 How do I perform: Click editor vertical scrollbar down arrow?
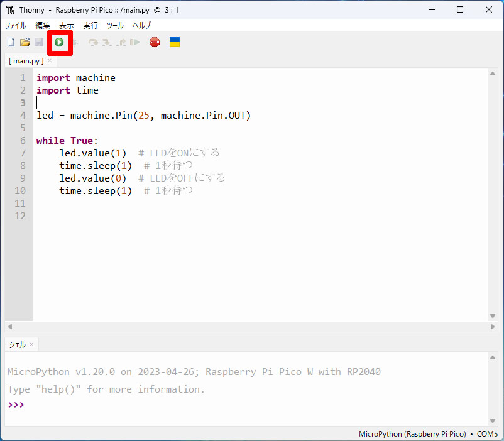point(493,316)
